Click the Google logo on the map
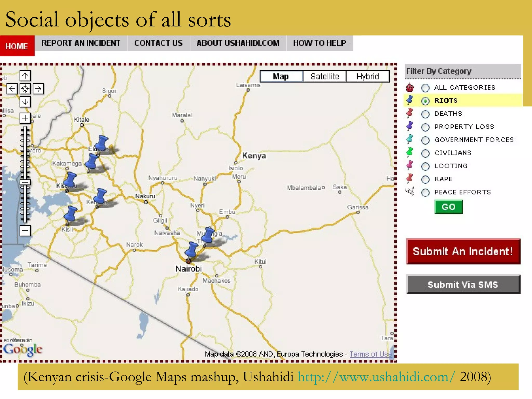Image resolution: width=532 pixels, height=399 pixels. point(23,349)
